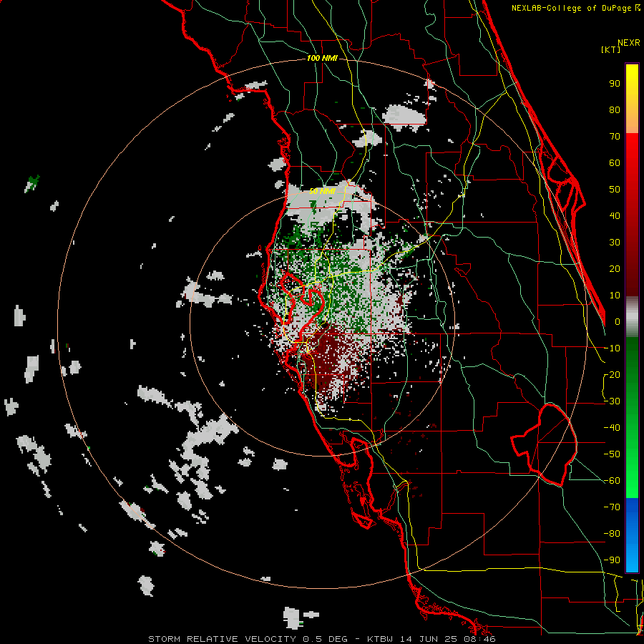
Task: Click the -30 scale value
Action: click(612, 401)
